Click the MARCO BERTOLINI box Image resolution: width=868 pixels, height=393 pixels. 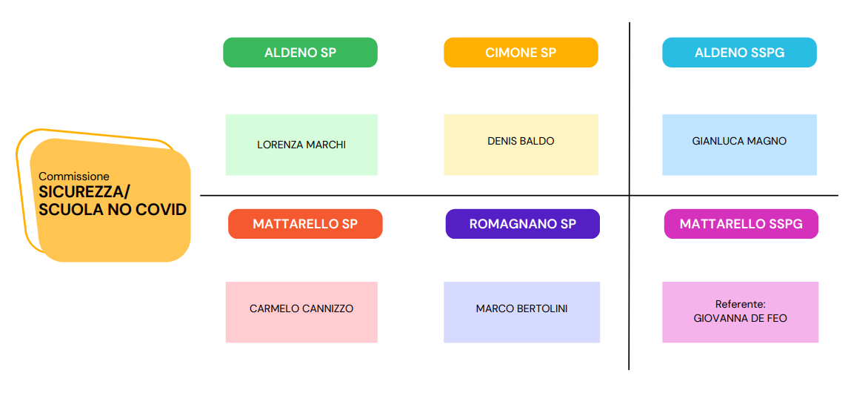522,312
